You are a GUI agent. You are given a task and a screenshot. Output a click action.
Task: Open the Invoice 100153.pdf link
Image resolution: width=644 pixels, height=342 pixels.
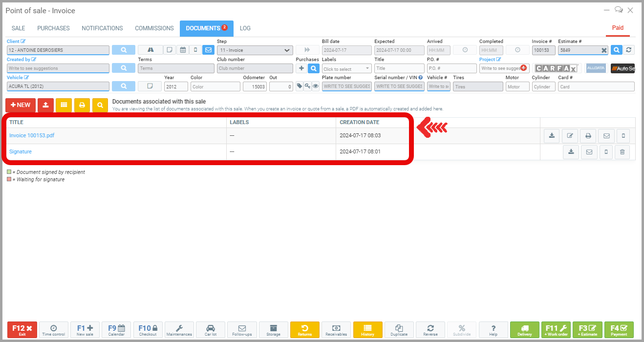pyautogui.click(x=32, y=136)
